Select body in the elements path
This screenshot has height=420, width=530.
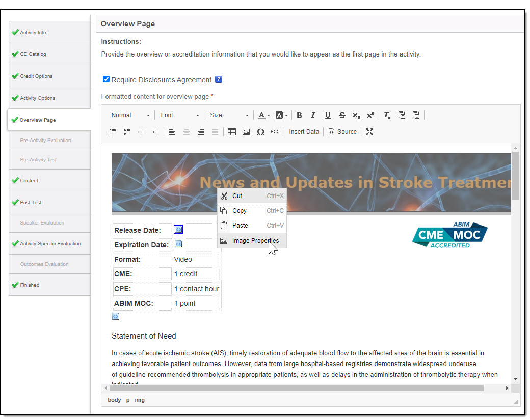pos(114,400)
